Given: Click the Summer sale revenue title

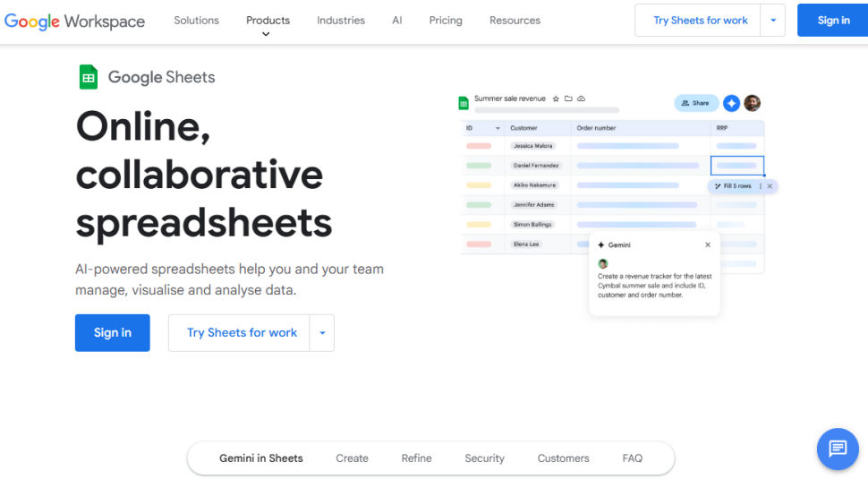Looking at the screenshot, I should [510, 98].
